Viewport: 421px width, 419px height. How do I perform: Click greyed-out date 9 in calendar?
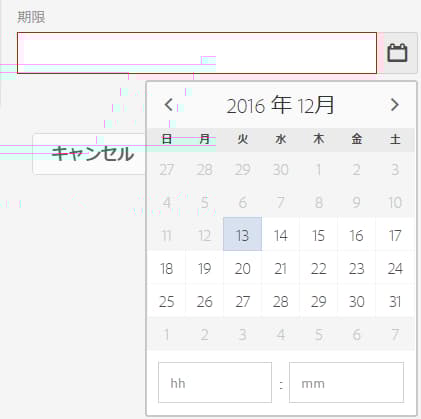(x=357, y=201)
